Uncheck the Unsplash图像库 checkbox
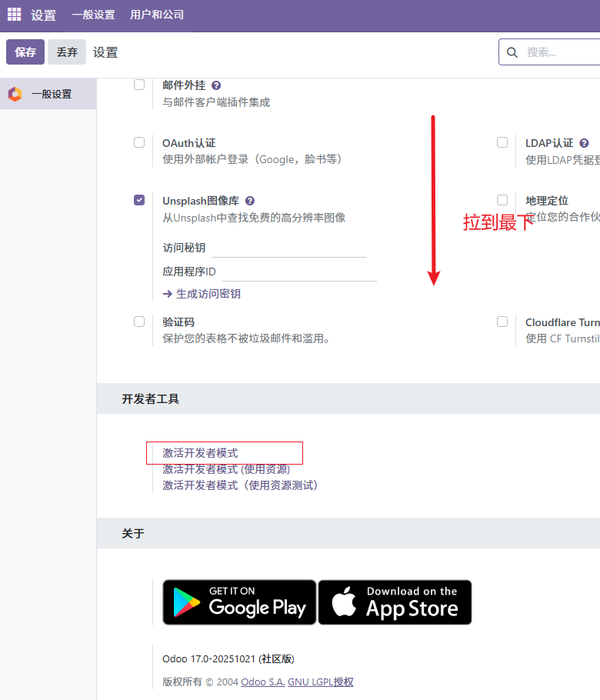 [x=139, y=200]
